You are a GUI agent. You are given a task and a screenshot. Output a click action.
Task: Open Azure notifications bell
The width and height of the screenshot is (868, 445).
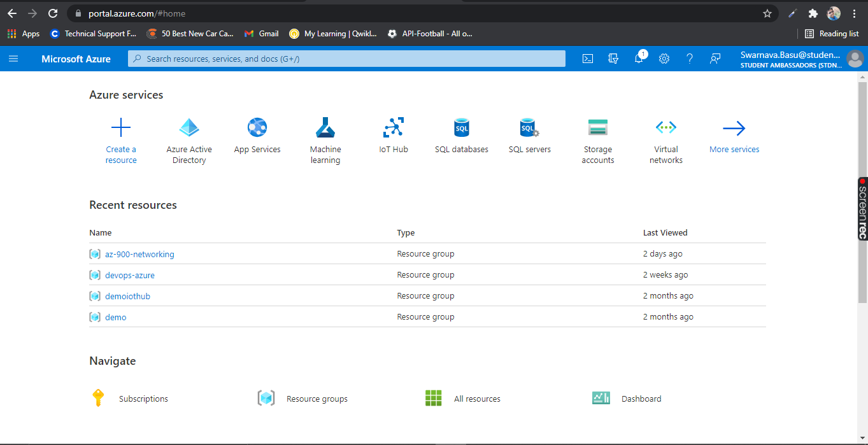point(639,58)
